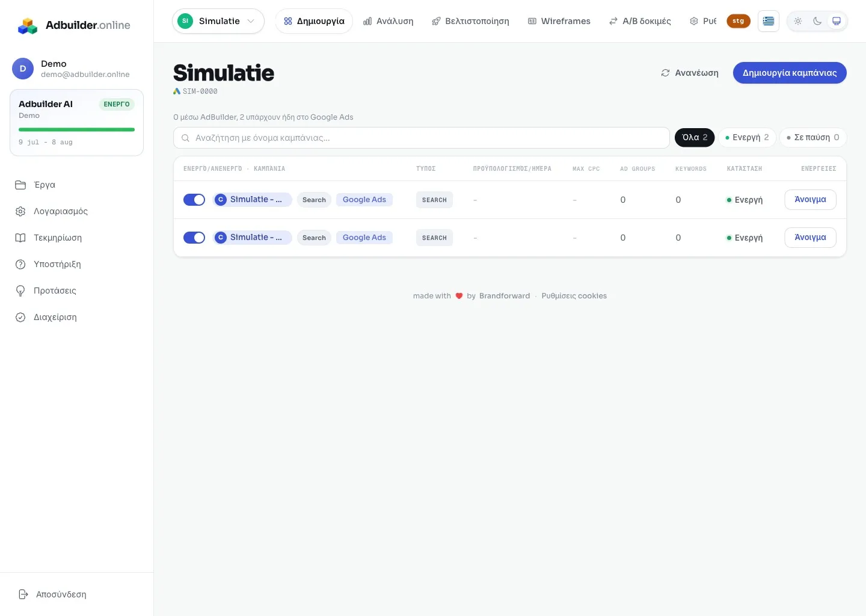Click the KEYWORDS column header
Screen dimensions: 866x616
tap(691, 169)
